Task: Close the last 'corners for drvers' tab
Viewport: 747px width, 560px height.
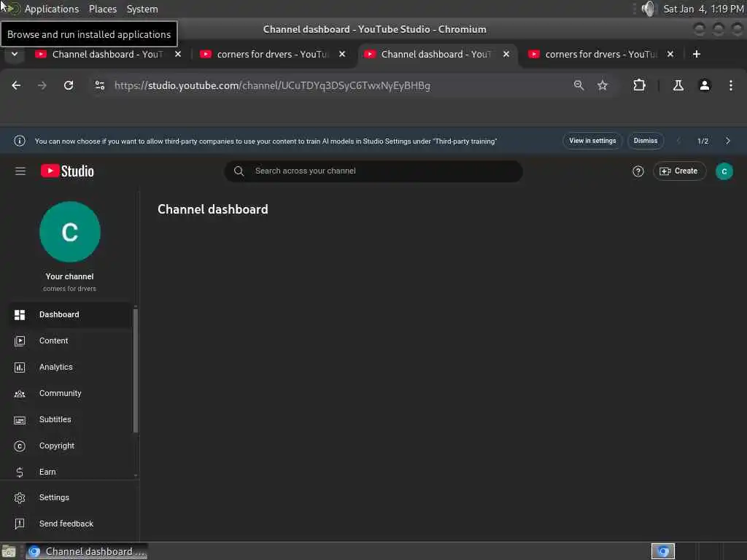Action: coord(670,54)
